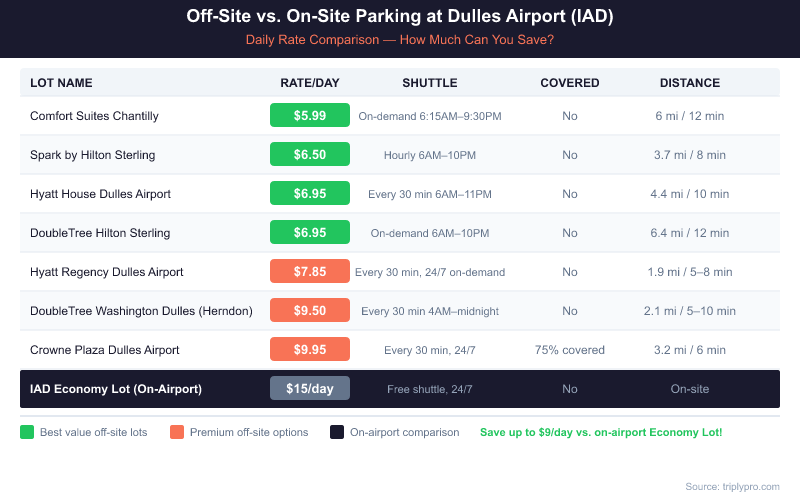Click the 75% covered cell
This screenshot has width=800, height=500.
coord(570,350)
